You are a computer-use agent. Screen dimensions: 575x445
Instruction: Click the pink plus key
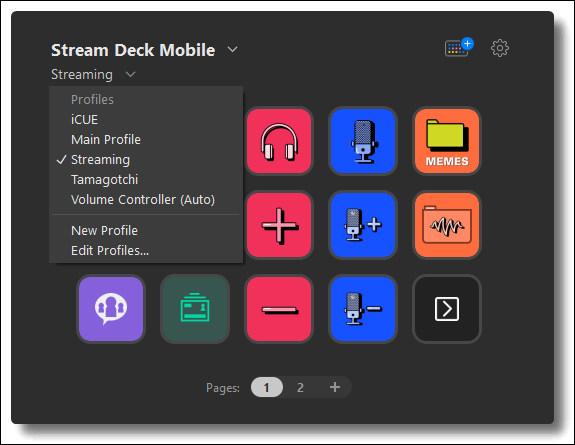[x=279, y=225]
